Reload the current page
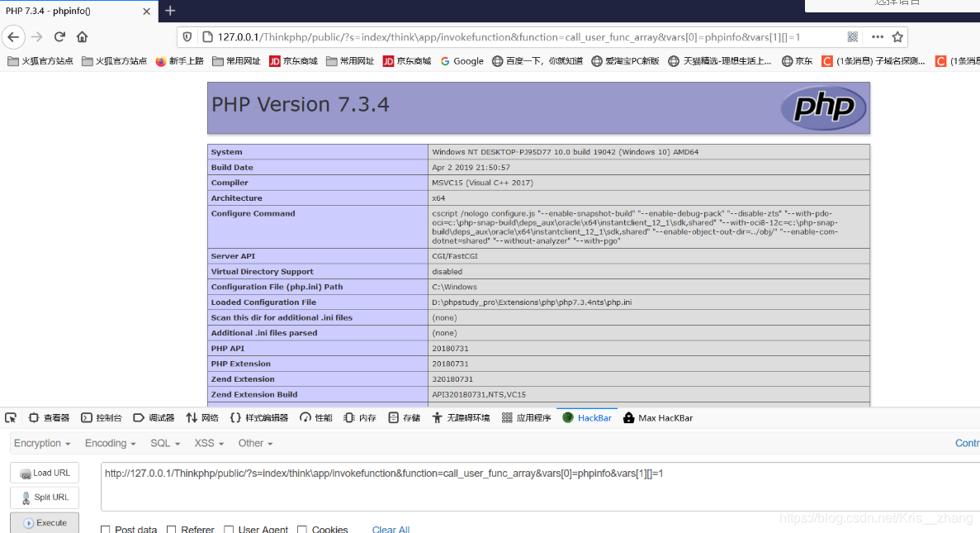This screenshot has height=533, width=980. [x=59, y=37]
